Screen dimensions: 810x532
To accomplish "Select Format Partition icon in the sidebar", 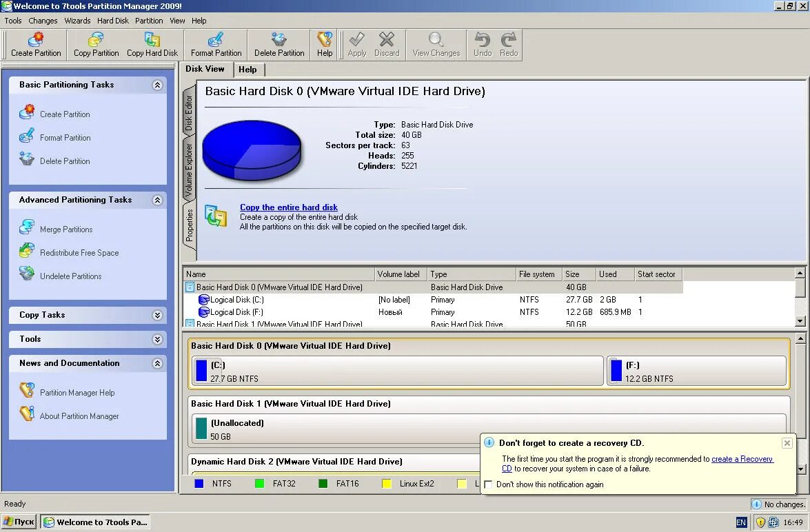I will coord(27,136).
